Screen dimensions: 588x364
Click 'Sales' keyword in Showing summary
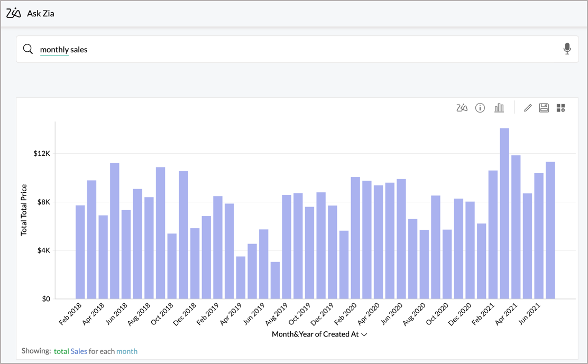pyautogui.click(x=79, y=351)
